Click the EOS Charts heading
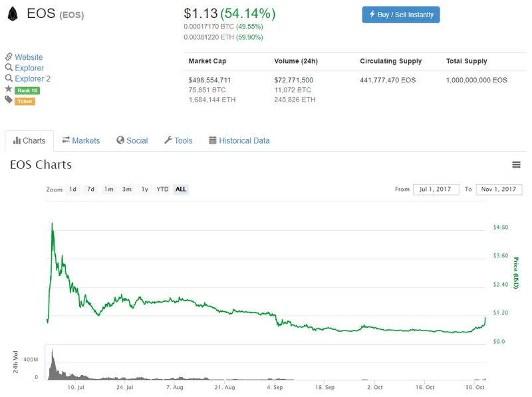This screenshot has height=397, width=532. coord(41,165)
